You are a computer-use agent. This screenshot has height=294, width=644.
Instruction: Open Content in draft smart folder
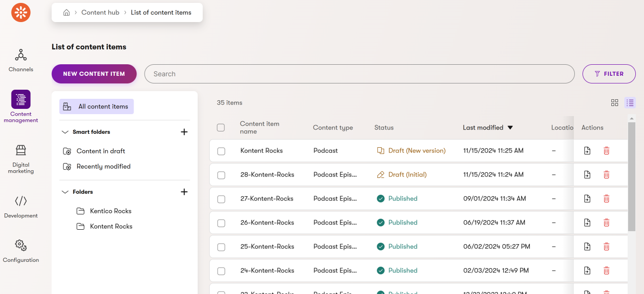coord(94,151)
